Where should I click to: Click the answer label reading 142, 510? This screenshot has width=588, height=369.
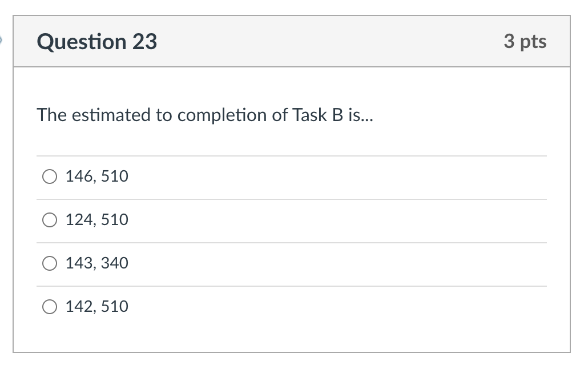[x=96, y=307]
